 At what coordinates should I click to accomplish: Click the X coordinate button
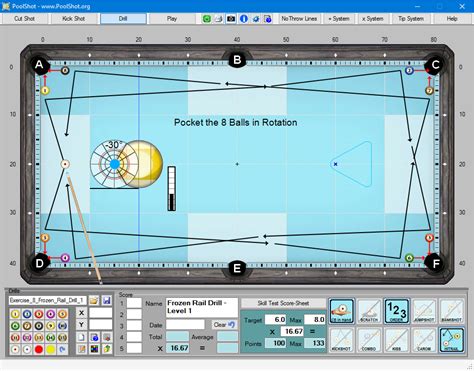(x=82, y=313)
